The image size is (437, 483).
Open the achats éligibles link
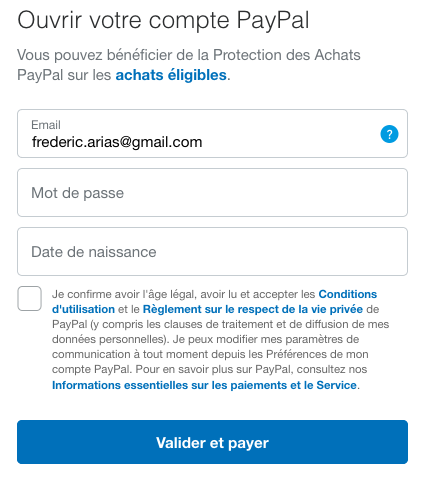(171, 75)
